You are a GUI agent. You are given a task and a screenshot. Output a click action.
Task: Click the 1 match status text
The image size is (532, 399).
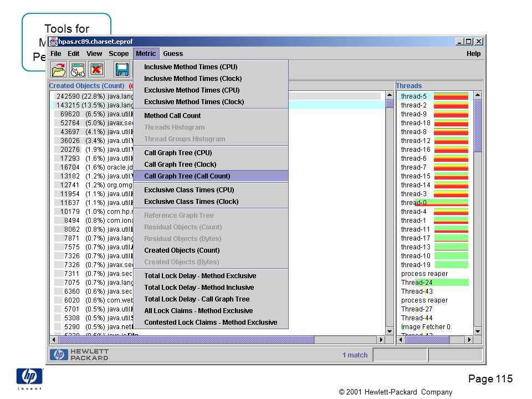pos(355,355)
